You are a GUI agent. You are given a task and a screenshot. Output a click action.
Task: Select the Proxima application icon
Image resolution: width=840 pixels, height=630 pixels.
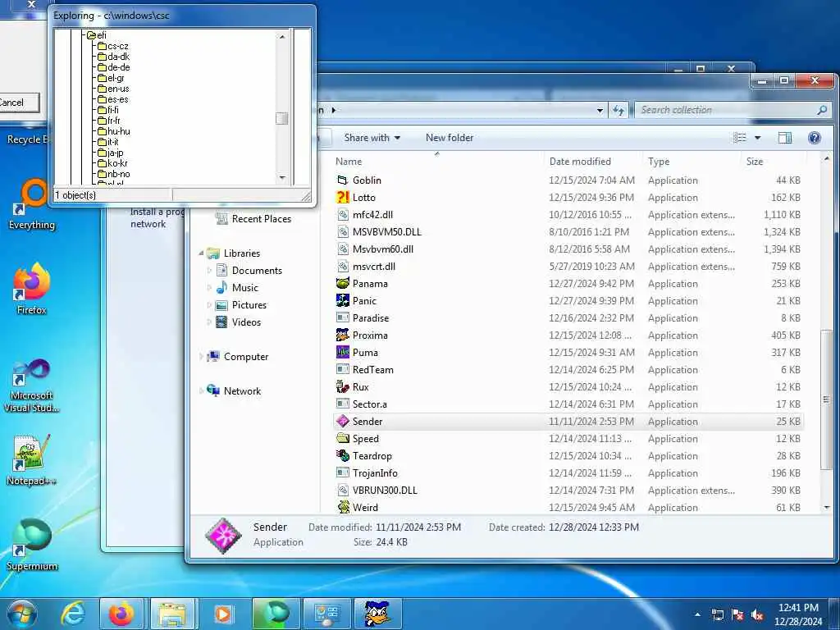pos(342,335)
